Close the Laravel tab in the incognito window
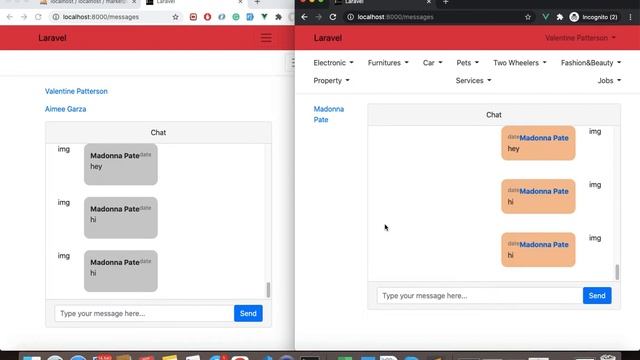Viewport: 640px width, 360px height. click(429, 2)
